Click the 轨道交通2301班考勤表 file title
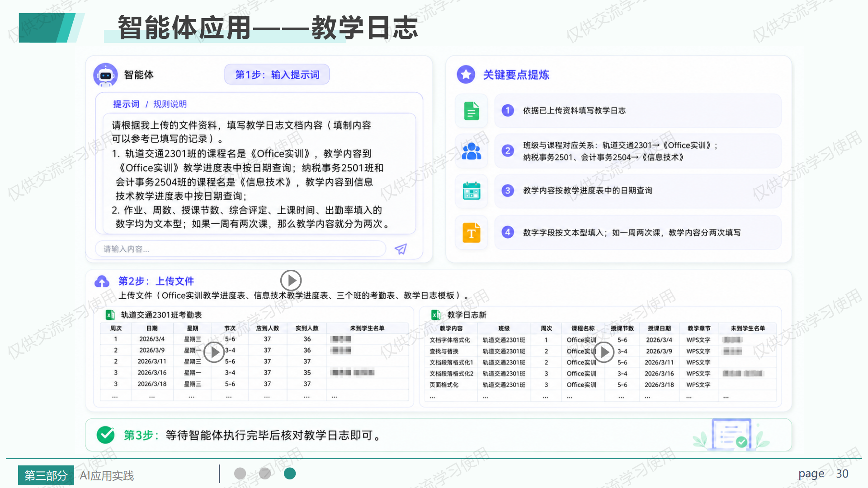 pyautogui.click(x=161, y=315)
